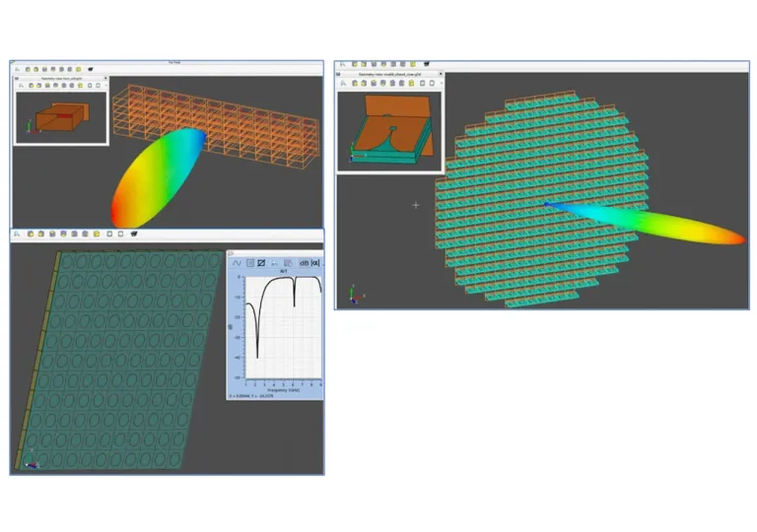Click the bright yellow cube before the squares in patch array toolbar
The image size is (757, 532).
click(97, 234)
